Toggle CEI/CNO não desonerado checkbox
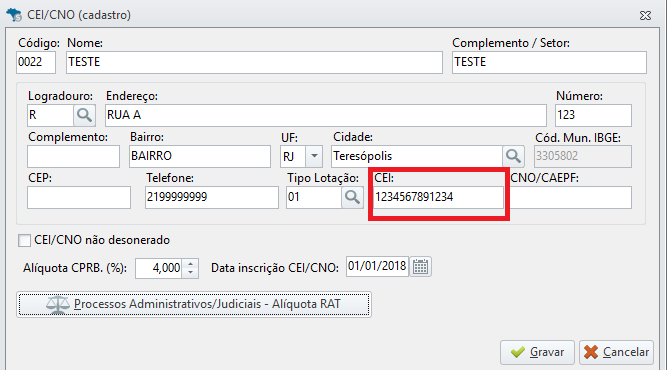The image size is (667, 370). [24, 240]
